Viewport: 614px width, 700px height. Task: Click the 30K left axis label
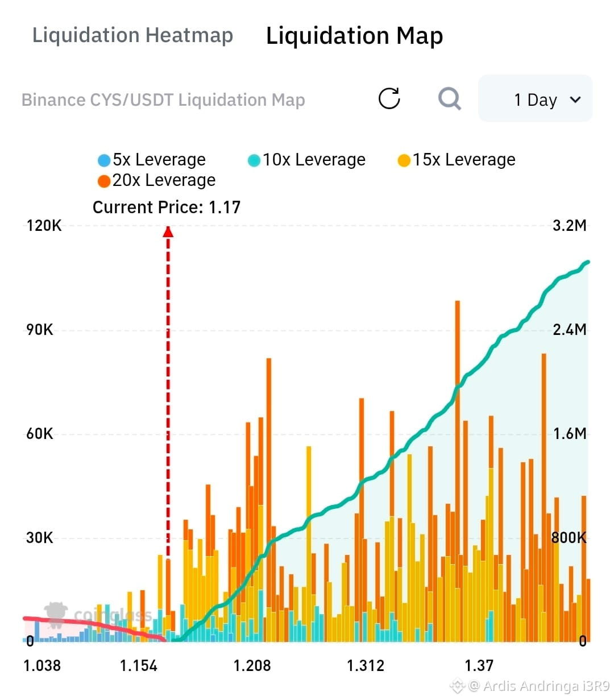(x=40, y=538)
